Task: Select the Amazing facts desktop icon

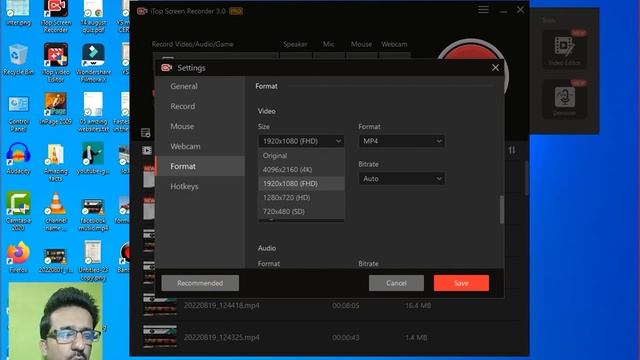Action: pyautogui.click(x=56, y=162)
